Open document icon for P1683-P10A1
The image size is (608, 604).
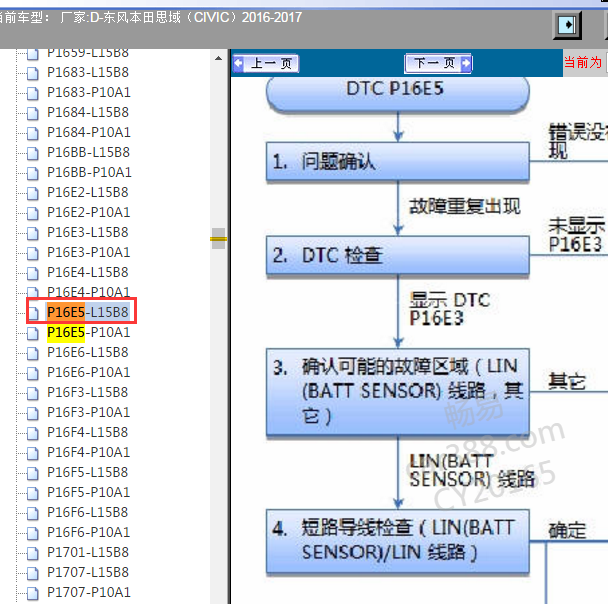pyautogui.click(x=33, y=93)
